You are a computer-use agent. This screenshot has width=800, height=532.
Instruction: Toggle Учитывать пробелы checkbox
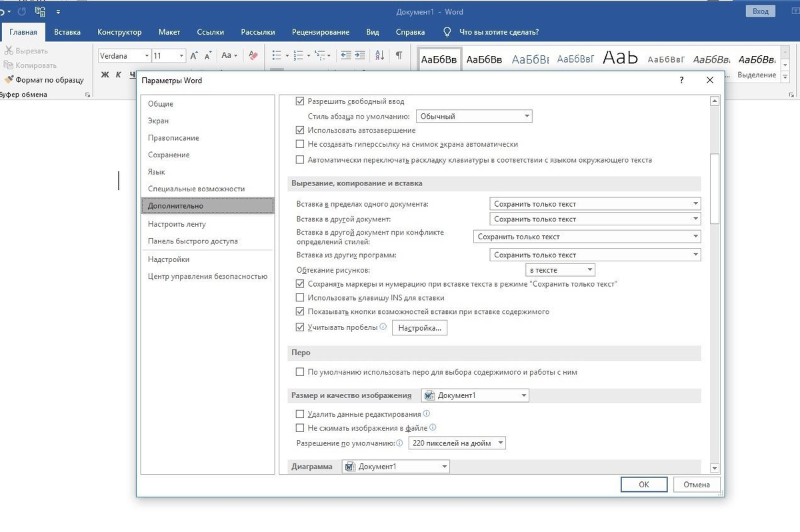click(x=300, y=327)
